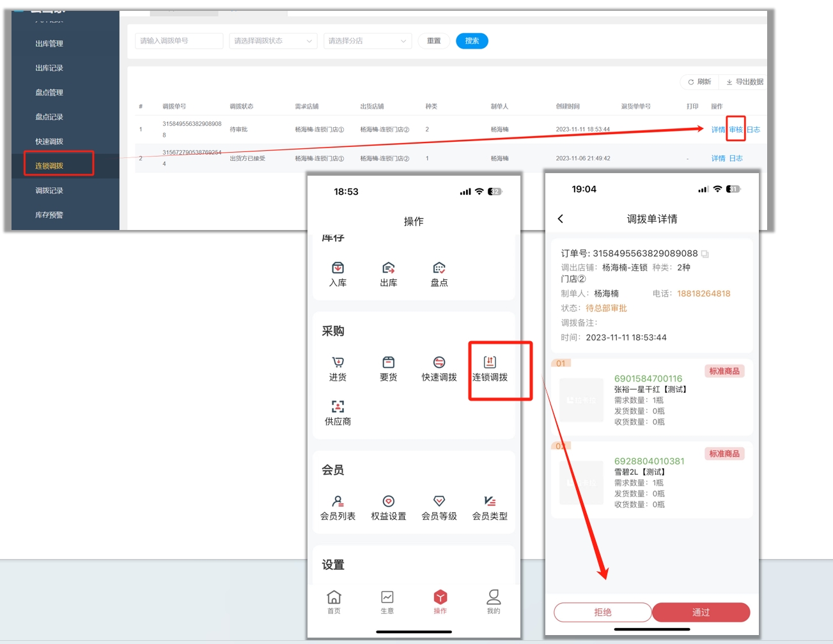Copy the order number with copy icon
This screenshot has width=833, height=644.
click(x=705, y=254)
